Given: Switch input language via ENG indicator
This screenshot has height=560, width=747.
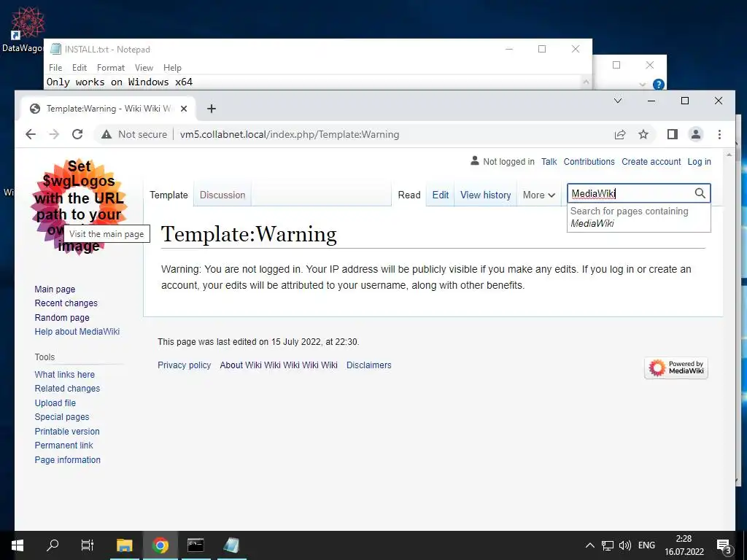Looking at the screenshot, I should (646, 545).
